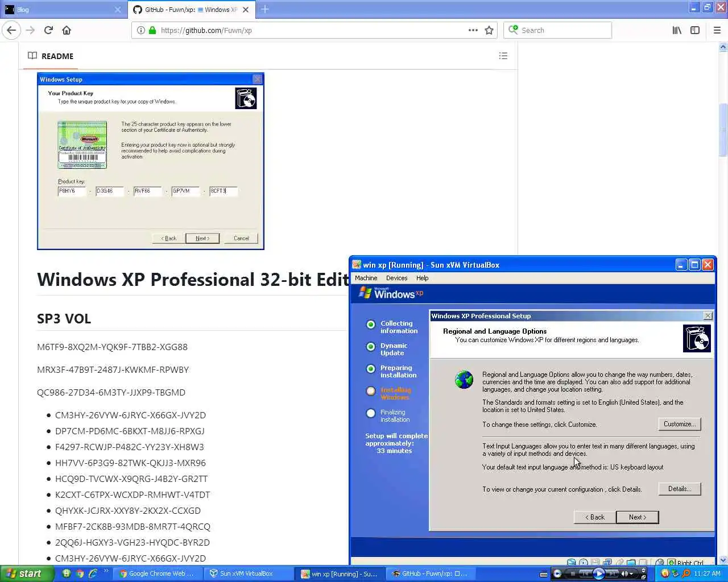Image resolution: width=728 pixels, height=582 pixels.
Task: Click the README book icon
Action: [32, 56]
